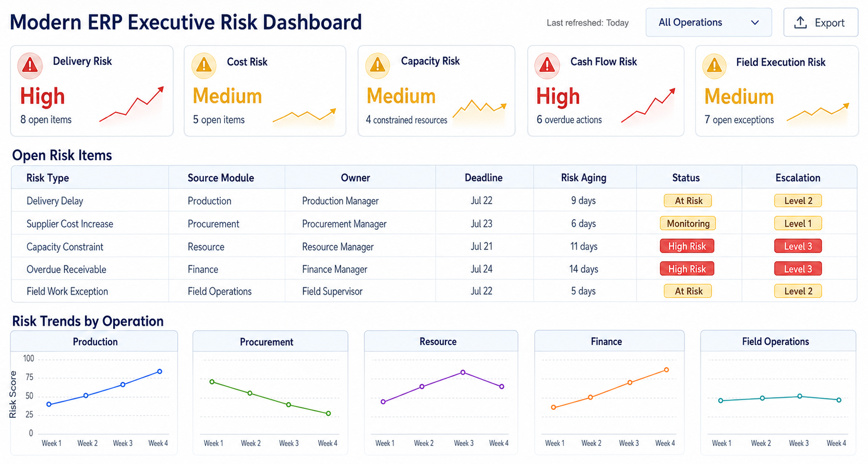This screenshot has height=464, width=868.
Task: Select the Delivery Delay table row
Action: point(434,201)
